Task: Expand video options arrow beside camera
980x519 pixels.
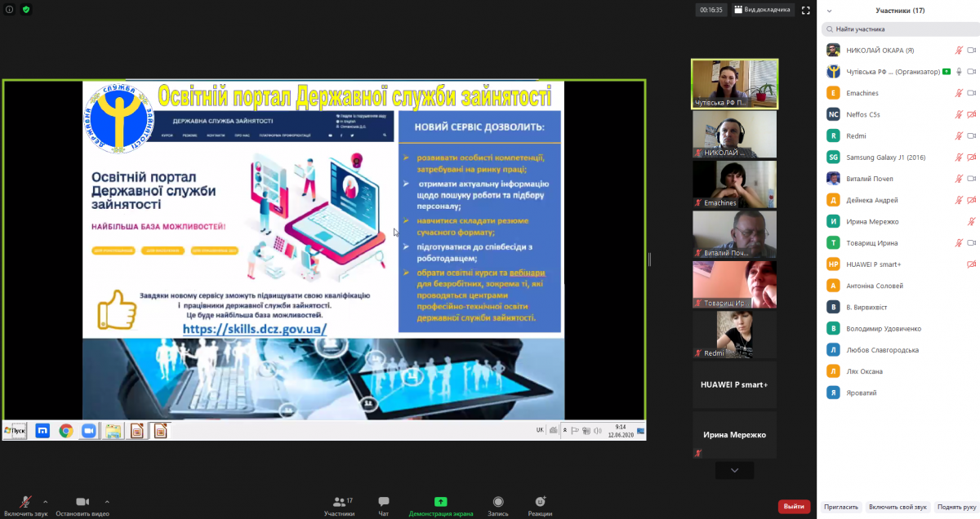Action: 107,501
